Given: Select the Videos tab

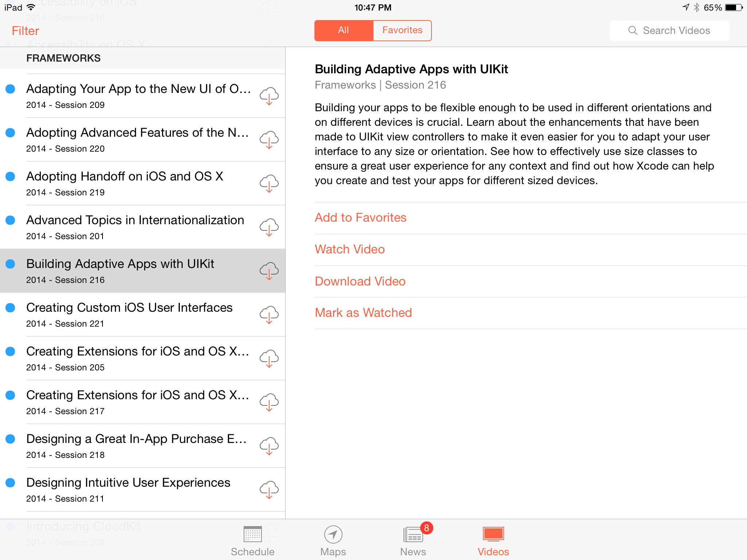Looking at the screenshot, I should (x=494, y=541).
